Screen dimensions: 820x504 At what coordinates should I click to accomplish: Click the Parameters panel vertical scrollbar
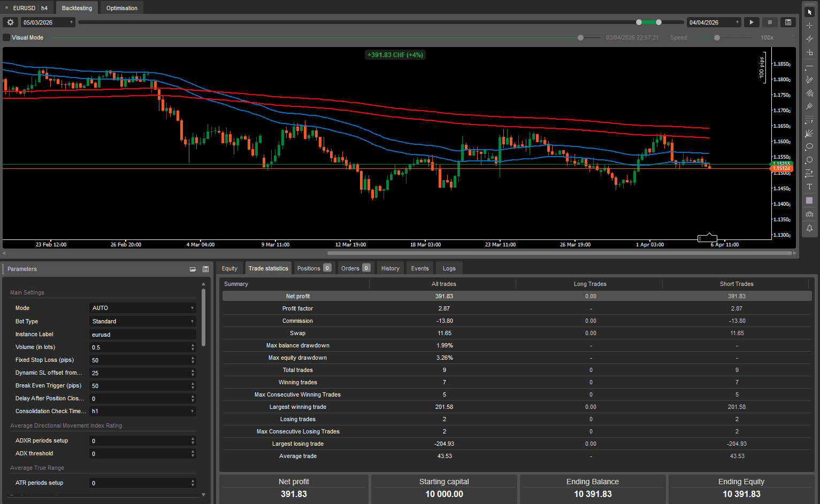click(203, 317)
